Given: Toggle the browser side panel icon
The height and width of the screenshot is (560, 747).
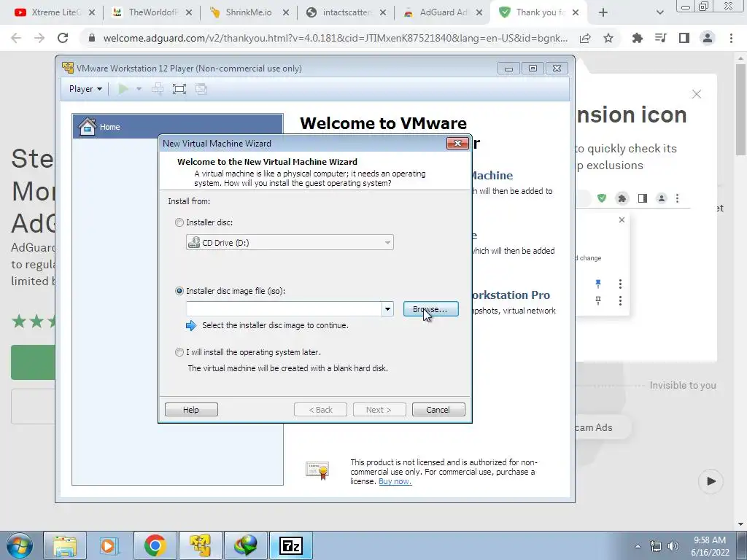Looking at the screenshot, I should tap(684, 38).
